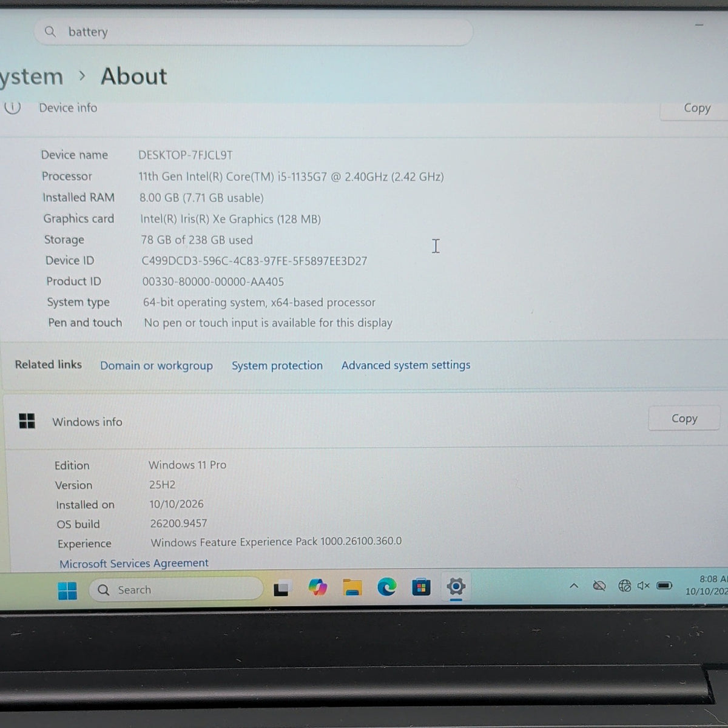Copy the Windows info details
The height and width of the screenshot is (728, 728).
click(x=684, y=419)
